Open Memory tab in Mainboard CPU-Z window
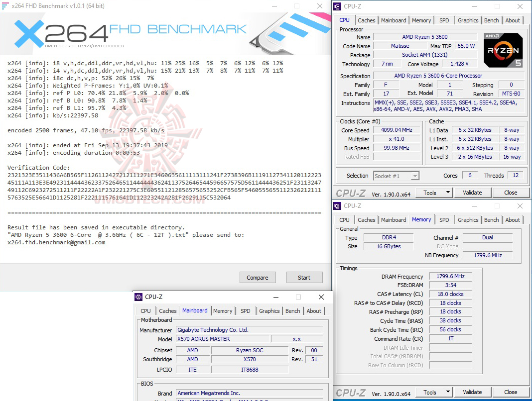This screenshot has width=532, height=401. (x=223, y=311)
